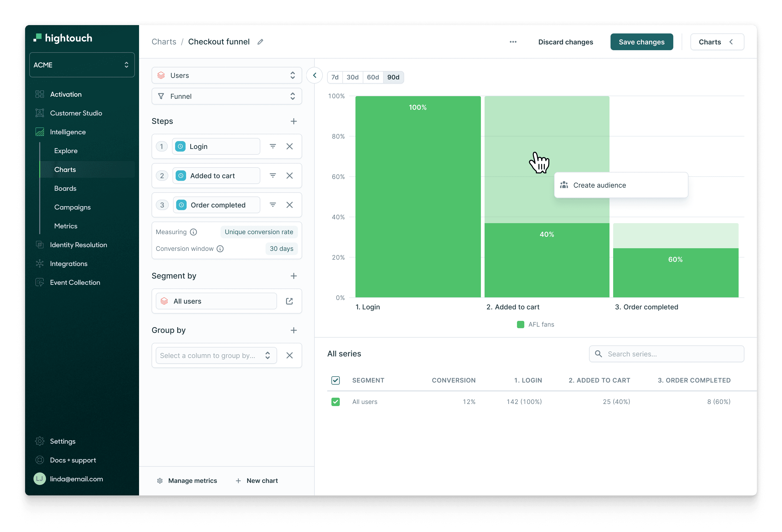Remove the Added to cart step
The height and width of the screenshot is (532, 782).
point(290,175)
